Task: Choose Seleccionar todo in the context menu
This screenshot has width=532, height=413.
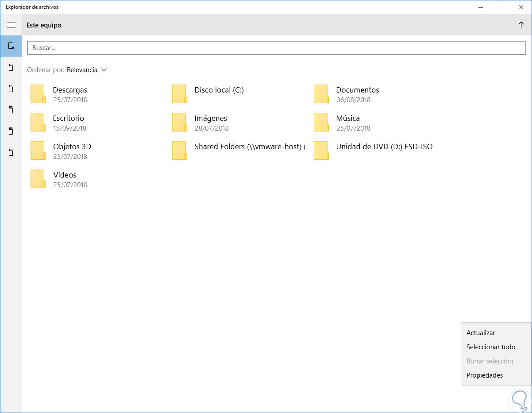Action: point(491,347)
